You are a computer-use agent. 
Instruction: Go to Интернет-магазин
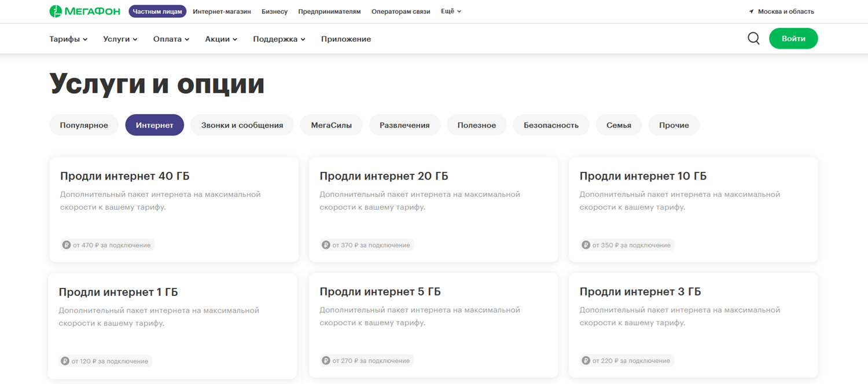click(222, 12)
